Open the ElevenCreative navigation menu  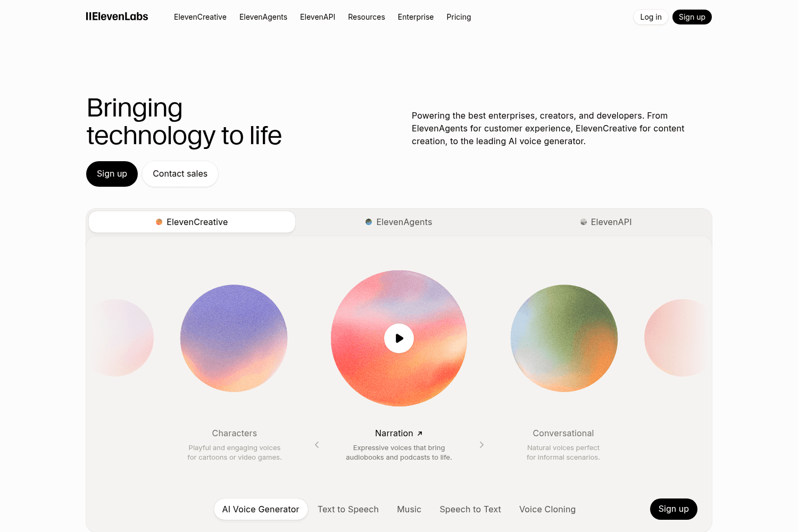pyautogui.click(x=200, y=17)
